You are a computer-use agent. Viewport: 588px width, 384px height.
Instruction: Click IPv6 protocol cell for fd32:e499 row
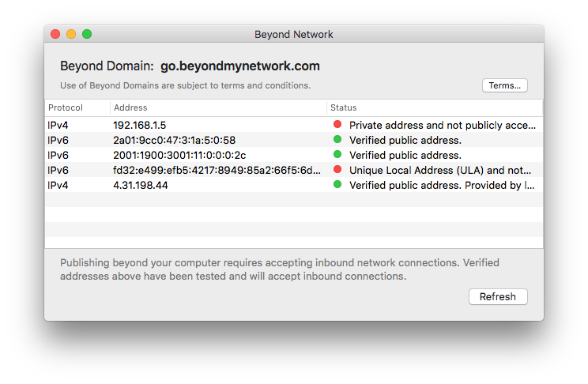58,170
